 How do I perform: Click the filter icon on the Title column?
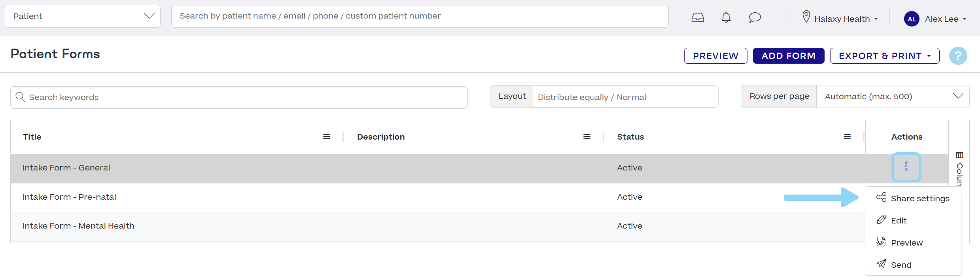[327, 136]
